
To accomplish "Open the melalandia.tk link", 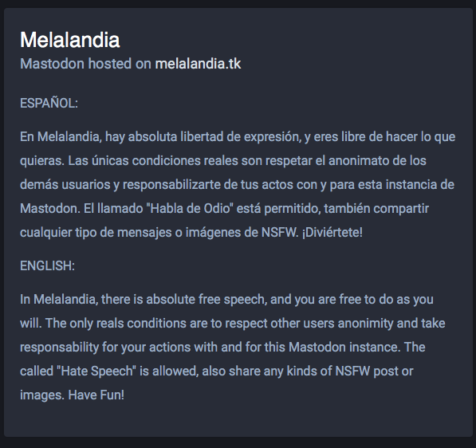I will [198, 64].
